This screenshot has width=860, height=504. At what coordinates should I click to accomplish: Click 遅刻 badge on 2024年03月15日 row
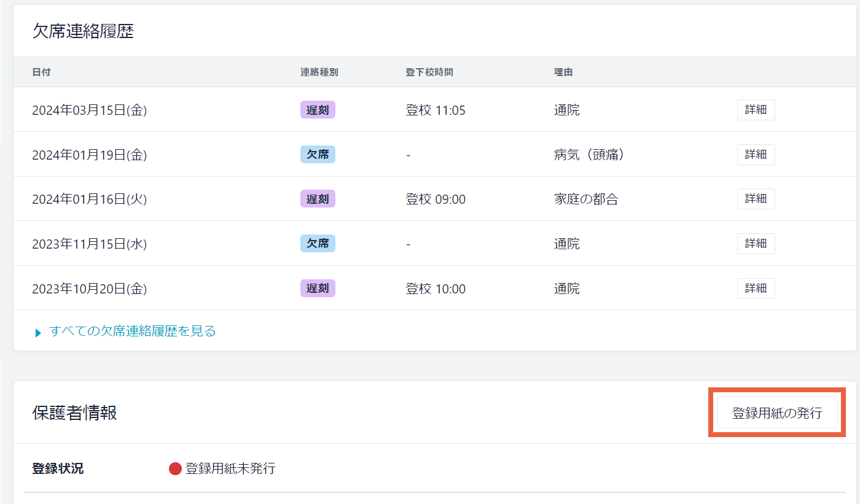click(x=318, y=110)
